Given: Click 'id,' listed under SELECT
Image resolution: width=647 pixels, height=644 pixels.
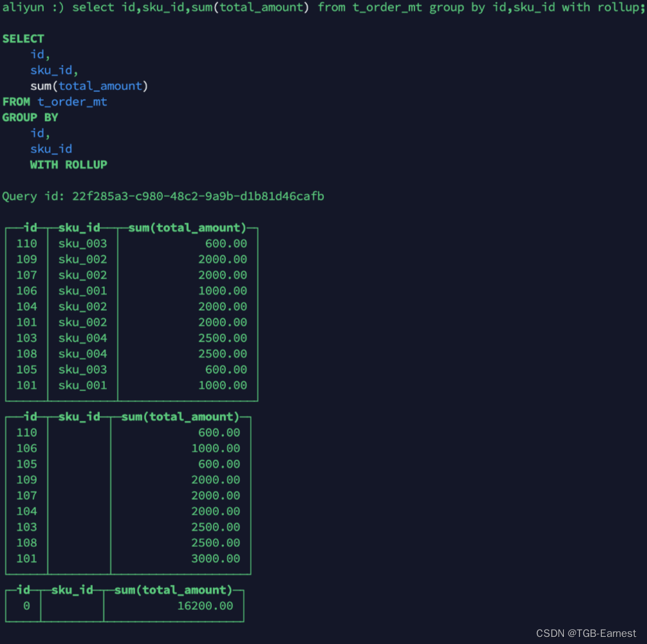Looking at the screenshot, I should click(40, 55).
